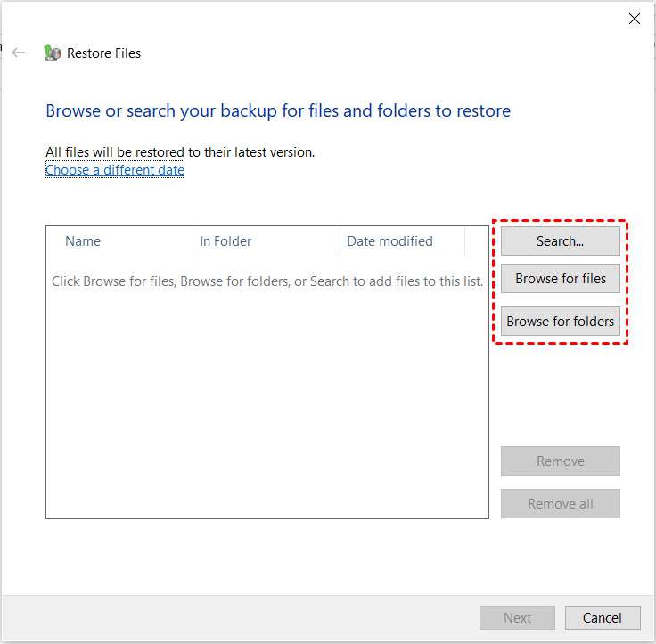Screen dimensions: 656x644
Task: Sort list by Name column header
Action: tap(119, 241)
